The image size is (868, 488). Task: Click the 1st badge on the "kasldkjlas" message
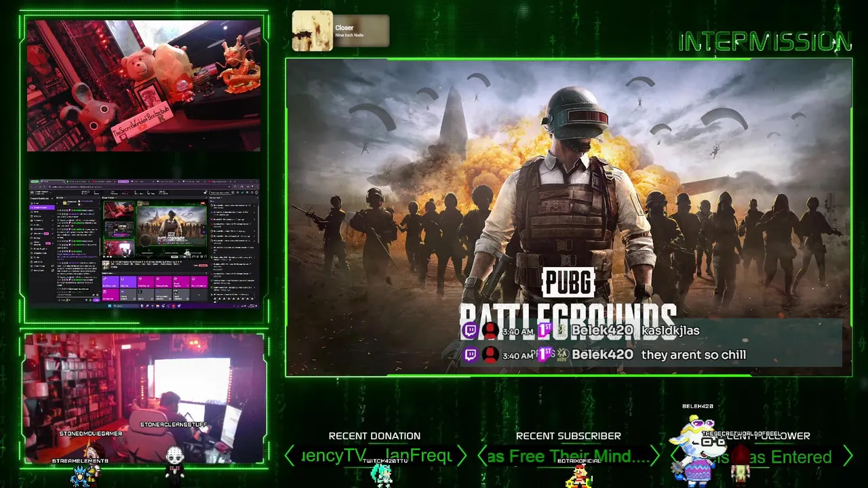coord(545,330)
